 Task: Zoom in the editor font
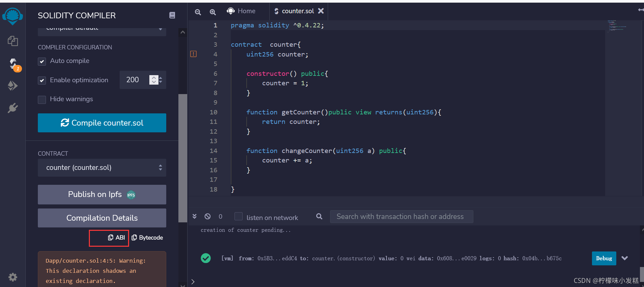[213, 12]
